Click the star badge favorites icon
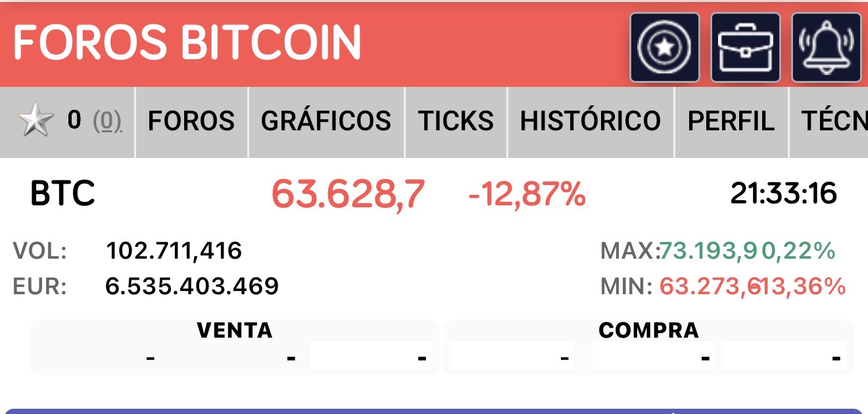This screenshot has width=868, height=414. click(x=664, y=47)
